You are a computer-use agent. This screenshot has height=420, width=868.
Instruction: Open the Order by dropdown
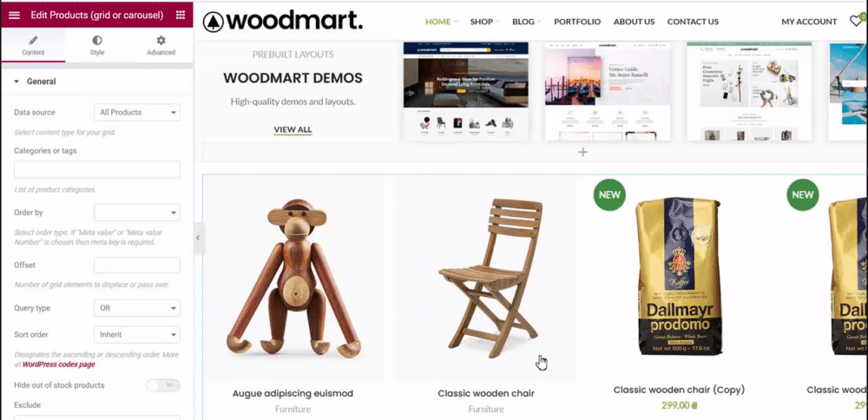[137, 213]
